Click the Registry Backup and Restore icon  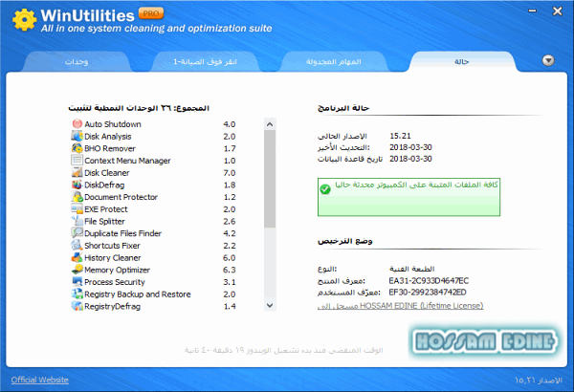point(77,294)
